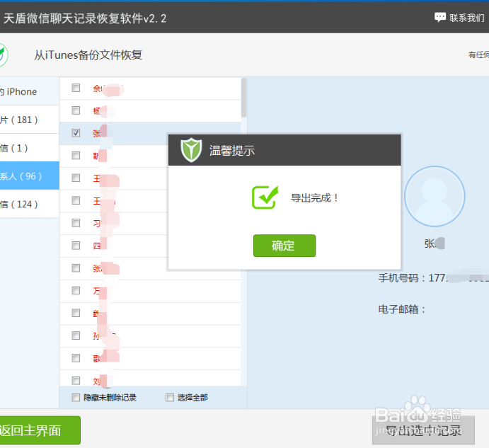This screenshot has height=448, width=489.
Task: Click the 确定 button in dialog
Action: [284, 246]
